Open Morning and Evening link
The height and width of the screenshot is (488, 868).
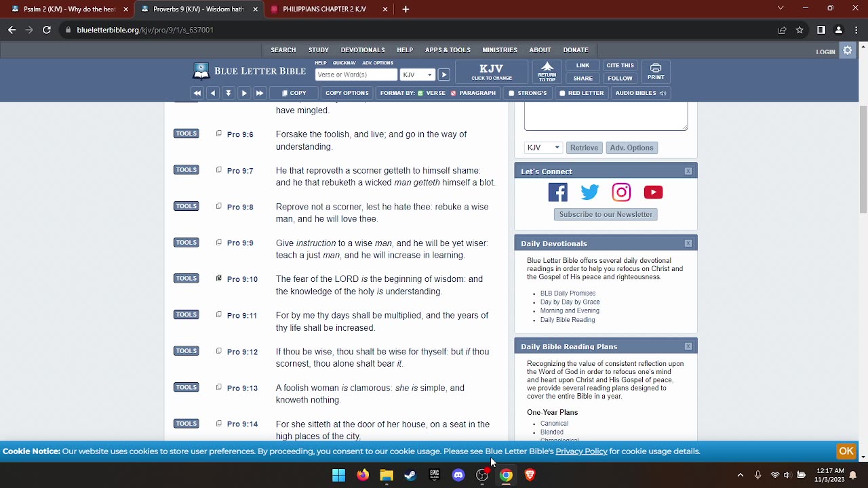pos(570,311)
